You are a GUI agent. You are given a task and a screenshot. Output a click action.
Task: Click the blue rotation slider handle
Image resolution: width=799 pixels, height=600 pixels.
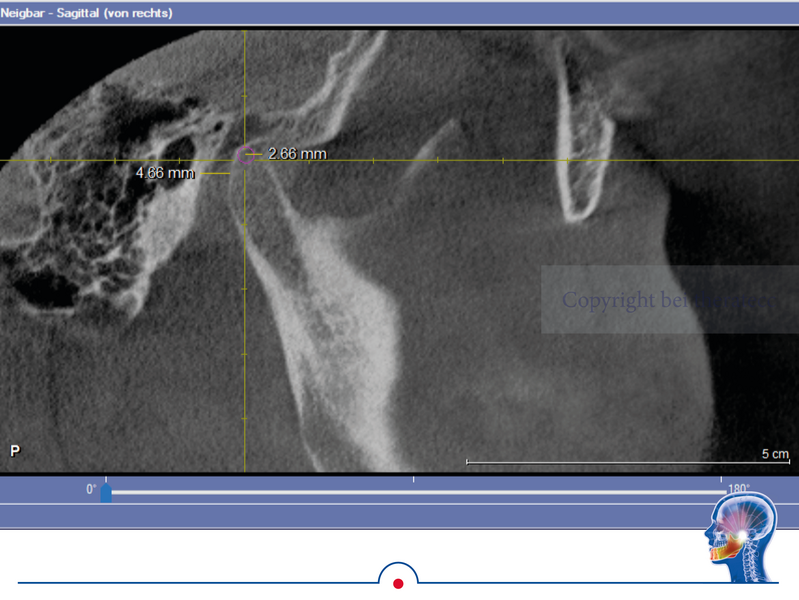(106, 492)
